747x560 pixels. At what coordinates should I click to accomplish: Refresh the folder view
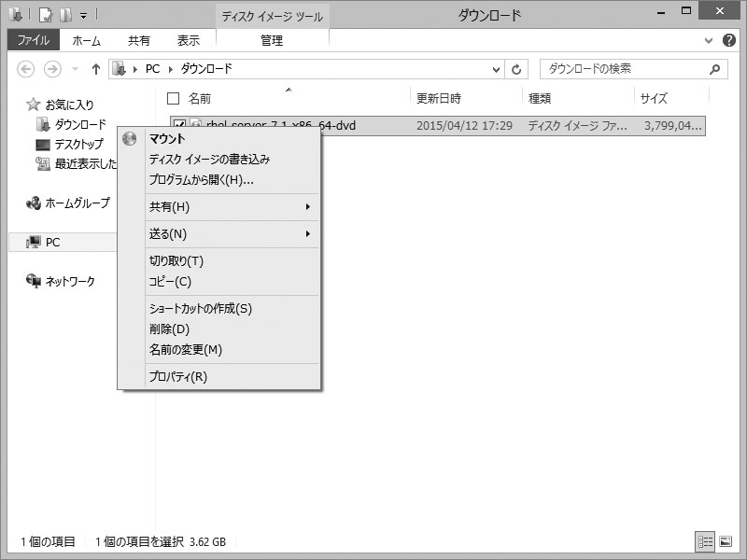(516, 69)
